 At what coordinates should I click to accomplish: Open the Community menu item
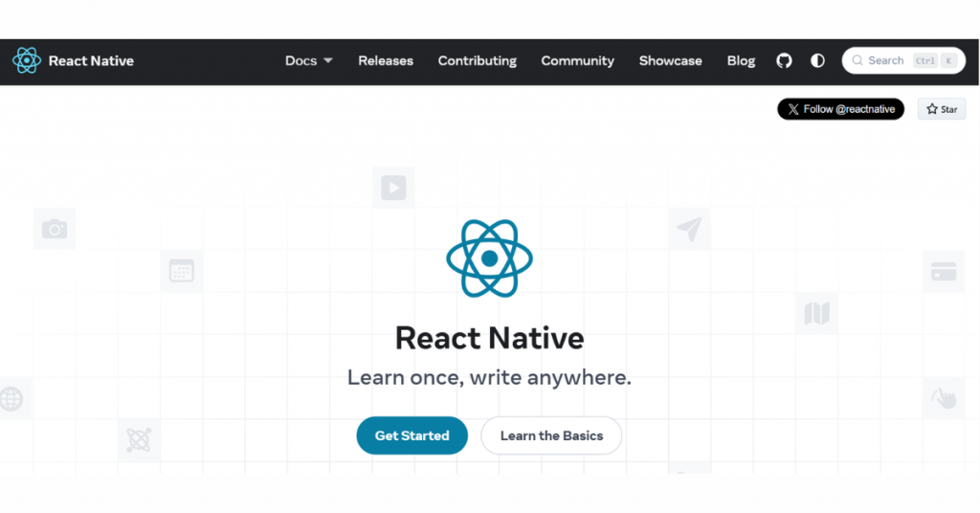(x=577, y=60)
